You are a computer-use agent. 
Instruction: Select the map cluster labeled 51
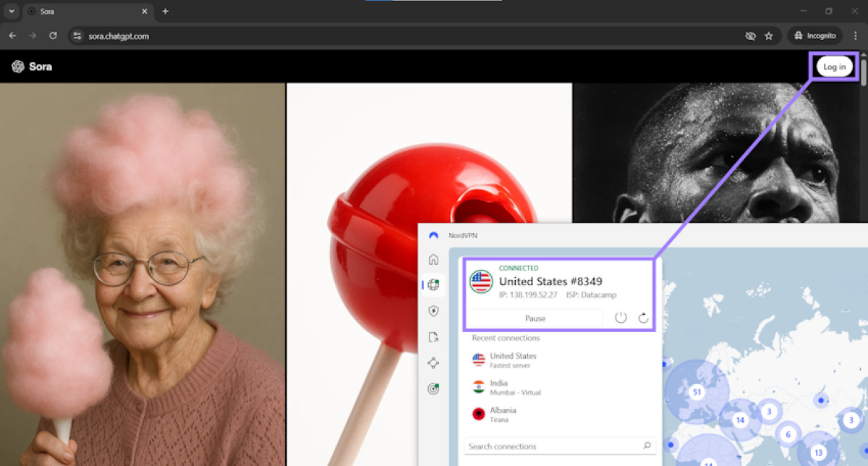[x=697, y=392]
